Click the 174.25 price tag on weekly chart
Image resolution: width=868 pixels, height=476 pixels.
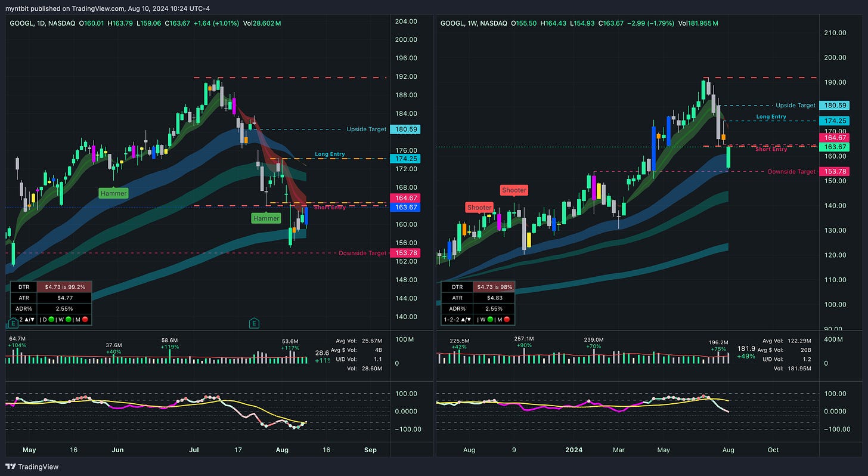point(834,120)
